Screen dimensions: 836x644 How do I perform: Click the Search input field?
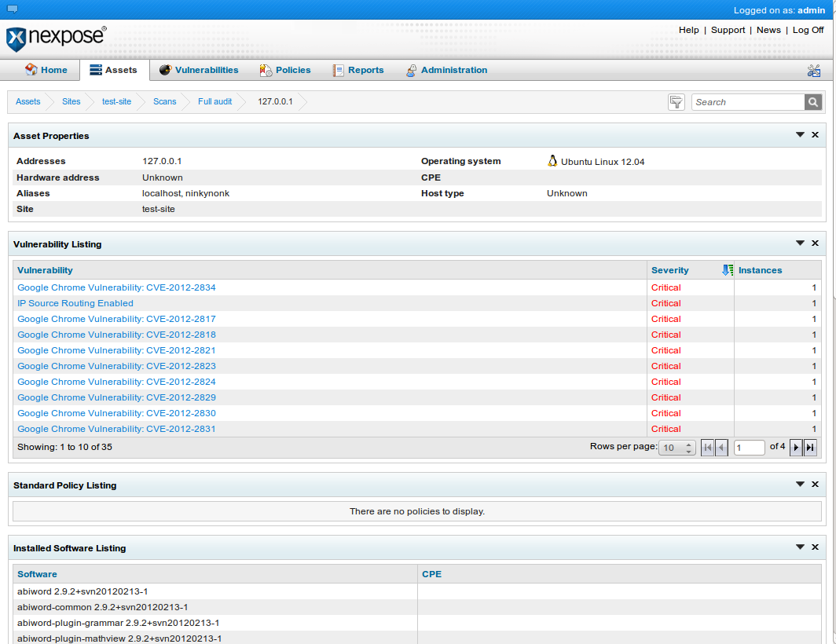(748, 102)
